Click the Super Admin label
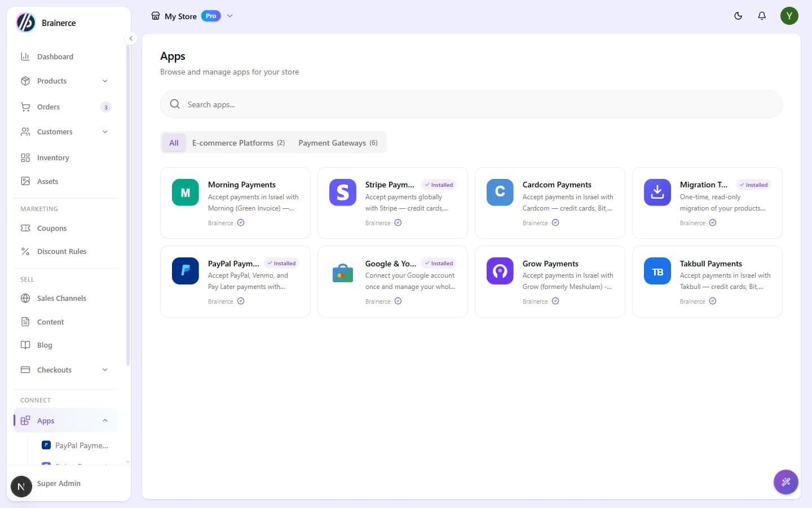Image resolution: width=812 pixels, height=508 pixels. coord(59,483)
